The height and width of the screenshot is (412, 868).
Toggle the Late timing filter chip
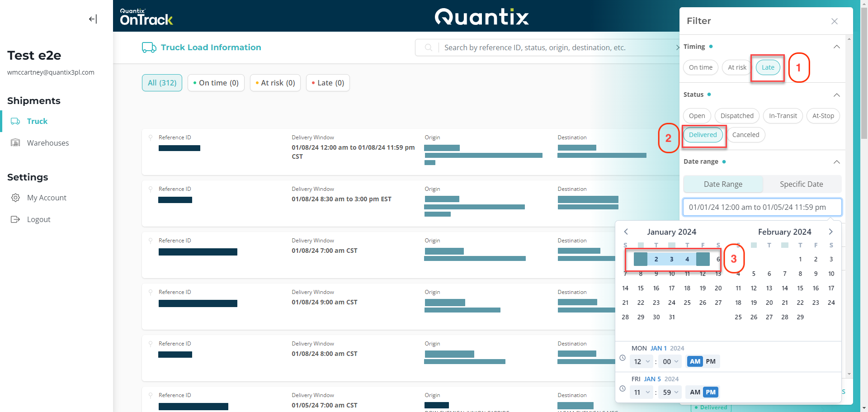point(768,67)
